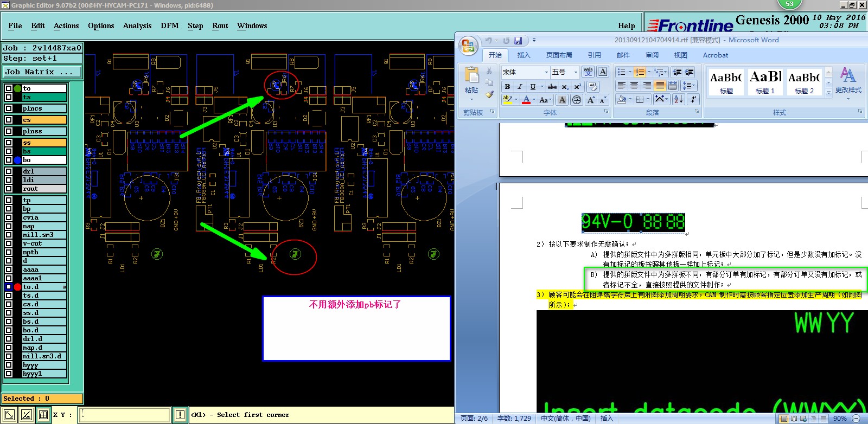The image size is (868, 424).
Task: Click the phonetic guide (wén) icon
Action: (x=588, y=72)
